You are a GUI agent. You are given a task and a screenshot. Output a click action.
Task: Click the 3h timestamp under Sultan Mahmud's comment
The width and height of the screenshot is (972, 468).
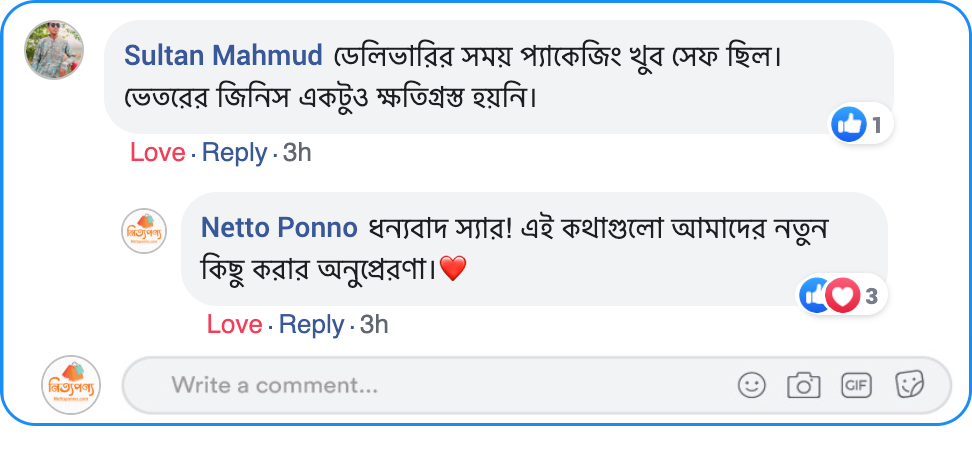[297, 153]
